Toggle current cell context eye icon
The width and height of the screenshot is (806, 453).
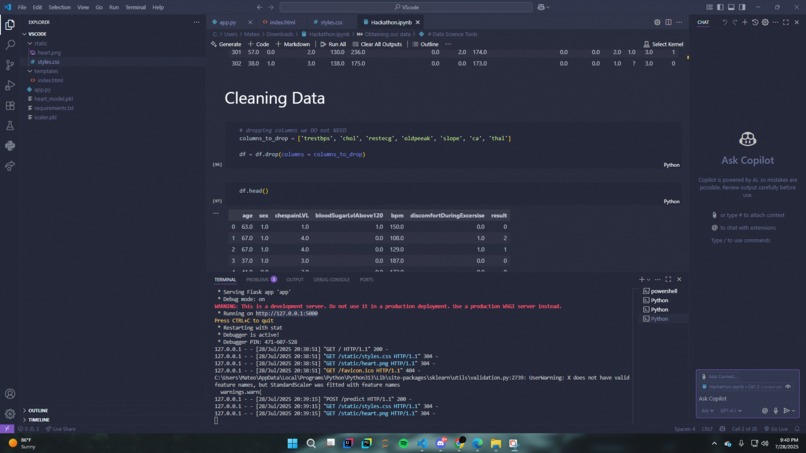788,387
